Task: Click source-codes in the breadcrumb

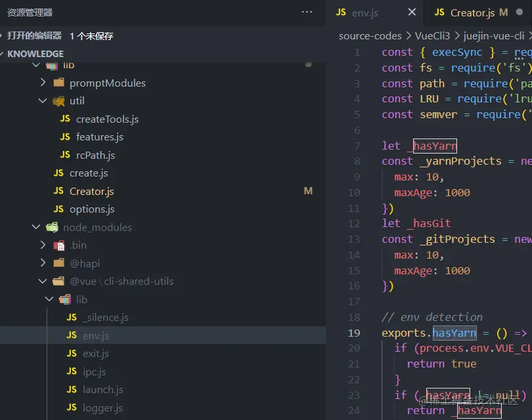Action: (370, 35)
